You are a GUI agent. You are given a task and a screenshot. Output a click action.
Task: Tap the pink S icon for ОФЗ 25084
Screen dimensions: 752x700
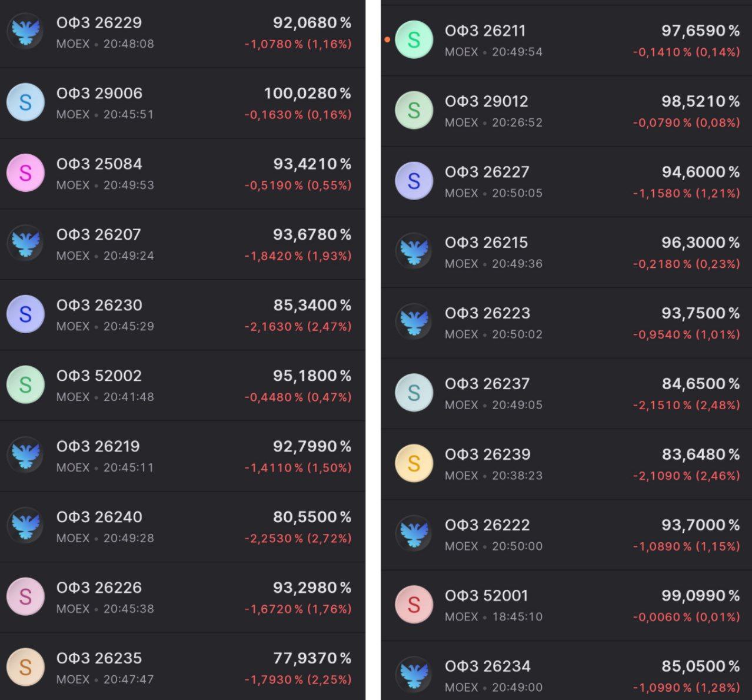coord(25,173)
